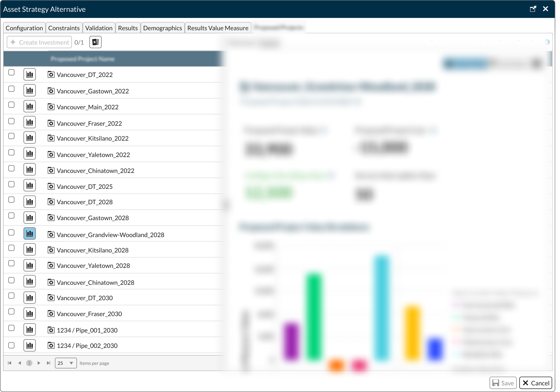This screenshot has height=392, width=560.
Task: Open the items per page dropdown
Action: (66, 363)
